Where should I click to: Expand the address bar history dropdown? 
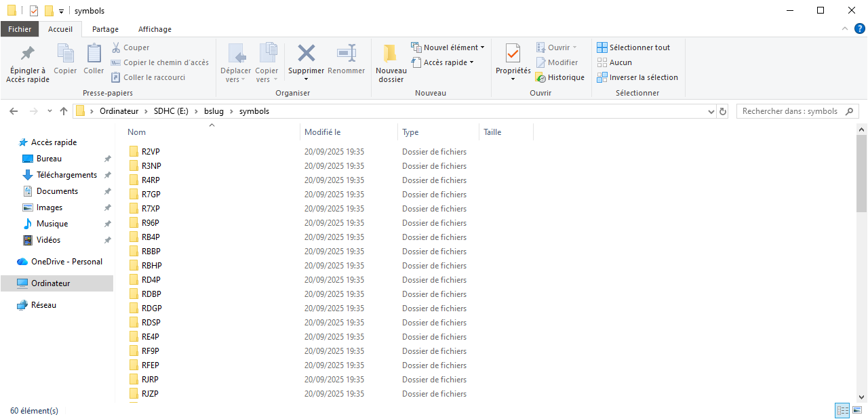(711, 111)
